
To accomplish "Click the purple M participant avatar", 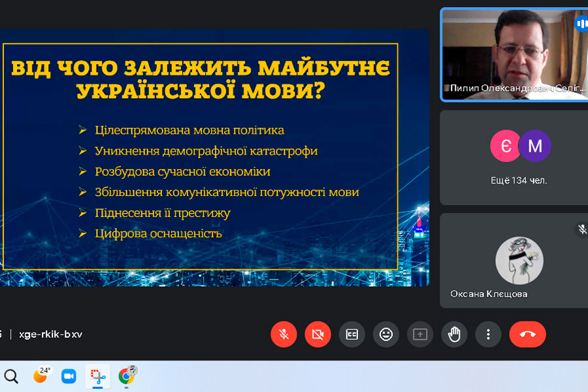I will tap(535, 146).
